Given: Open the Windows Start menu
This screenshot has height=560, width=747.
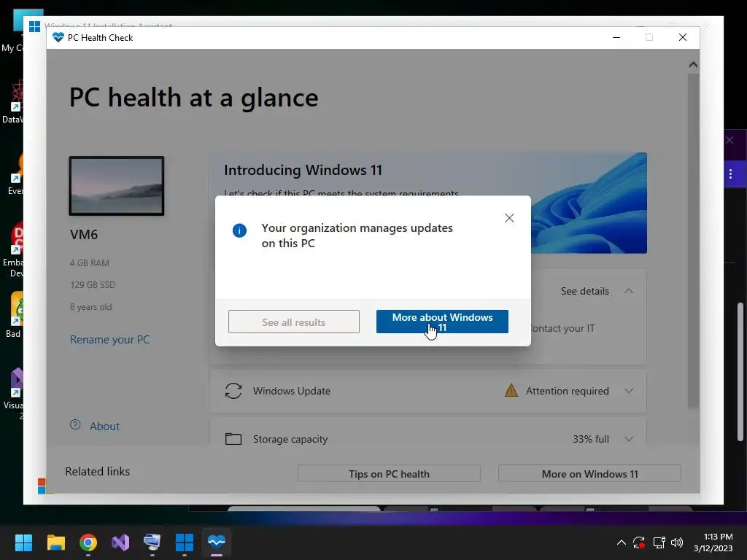Looking at the screenshot, I should (23, 542).
